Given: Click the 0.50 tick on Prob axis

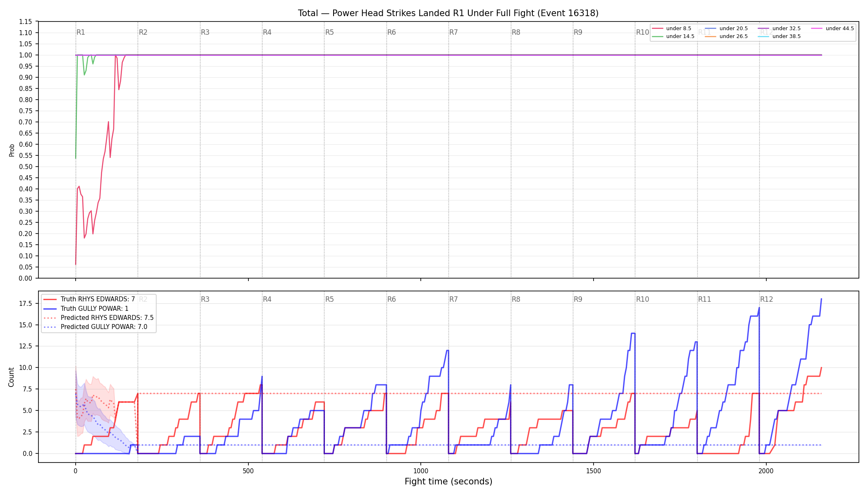Looking at the screenshot, I should pyautogui.click(x=26, y=167).
